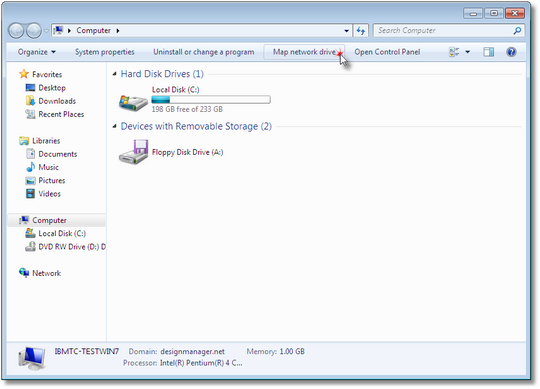Open Recent Places under Favorites

click(x=61, y=114)
